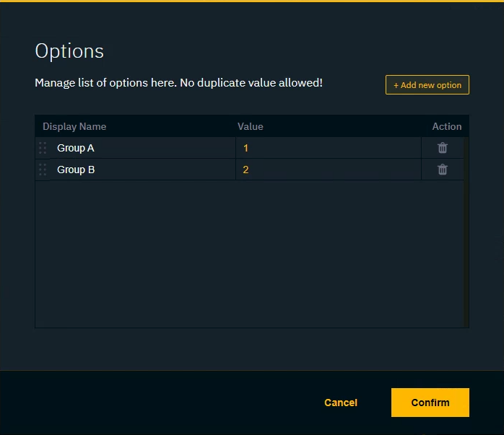This screenshot has height=435, width=504.
Task: Click the drag handle for Group B
Action: [43, 170]
